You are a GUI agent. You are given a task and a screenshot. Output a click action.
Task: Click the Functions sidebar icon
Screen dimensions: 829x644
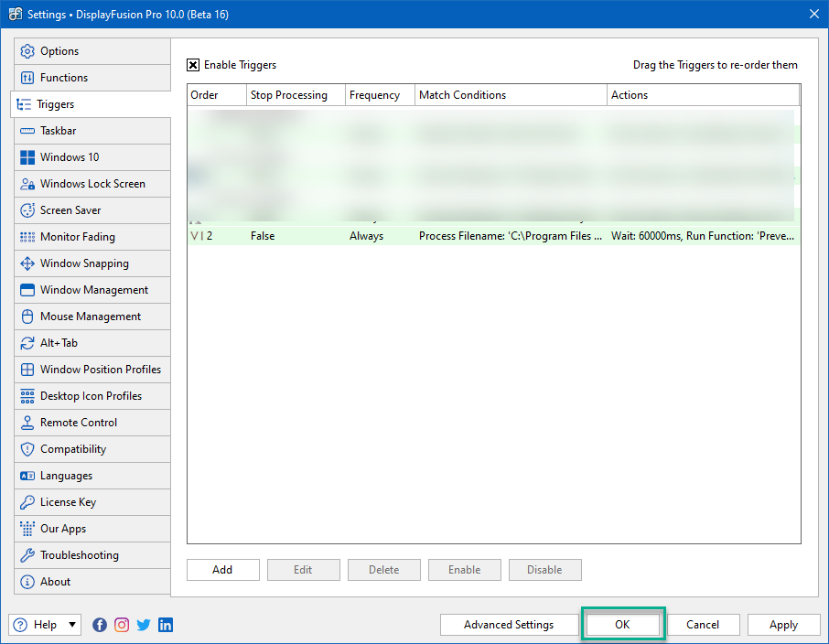point(27,78)
